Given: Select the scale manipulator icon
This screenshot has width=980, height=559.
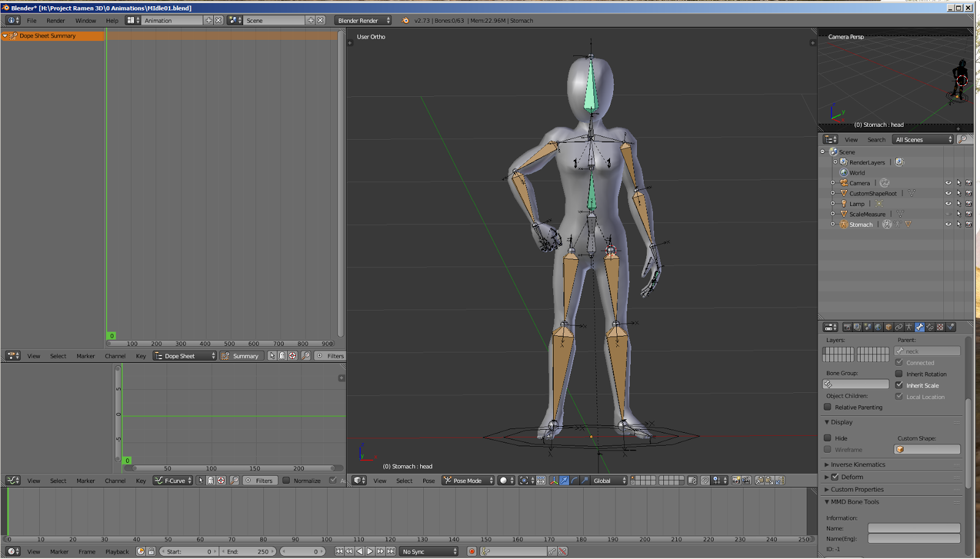Looking at the screenshot, I should pos(585,481).
